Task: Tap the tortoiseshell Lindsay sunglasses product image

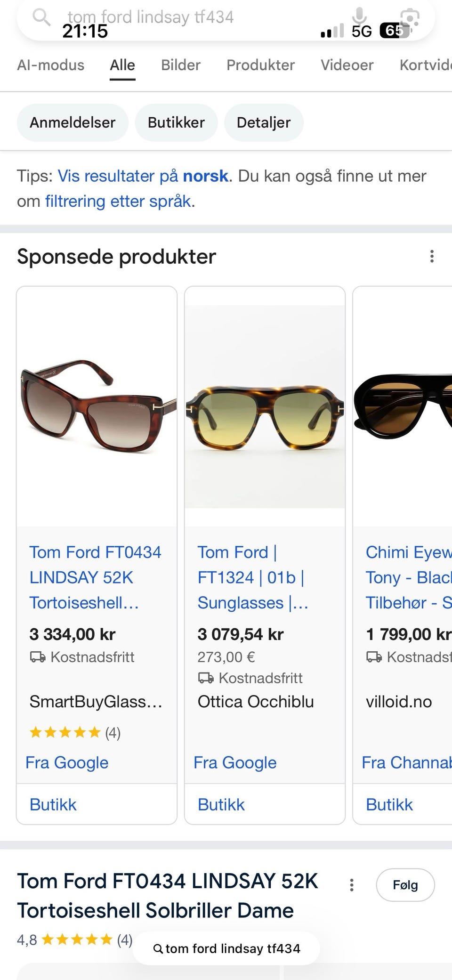Action: pyautogui.click(x=97, y=406)
